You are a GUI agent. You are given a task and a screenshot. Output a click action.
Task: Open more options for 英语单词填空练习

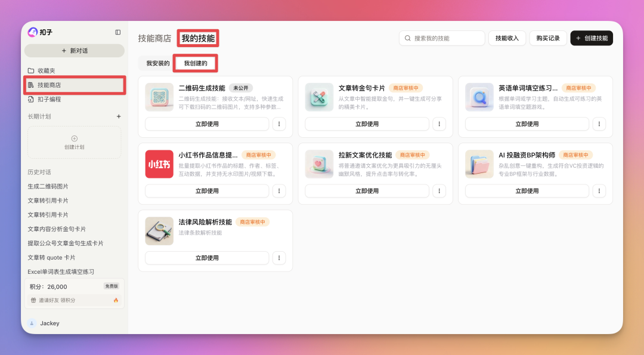pos(599,124)
